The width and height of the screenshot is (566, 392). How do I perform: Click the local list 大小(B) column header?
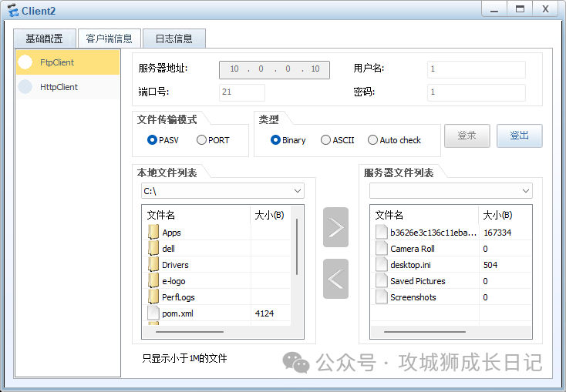point(270,215)
